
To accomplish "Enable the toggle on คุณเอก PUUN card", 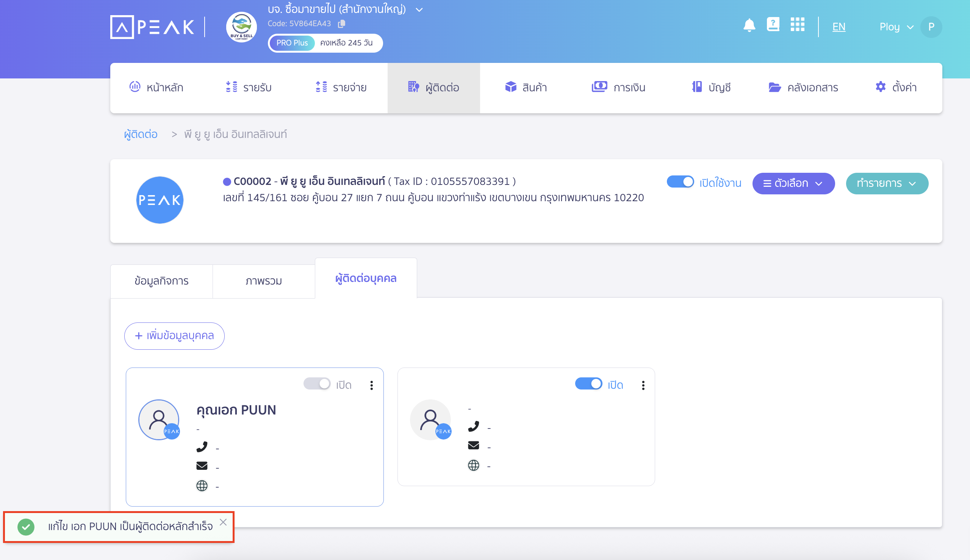I will (x=317, y=383).
